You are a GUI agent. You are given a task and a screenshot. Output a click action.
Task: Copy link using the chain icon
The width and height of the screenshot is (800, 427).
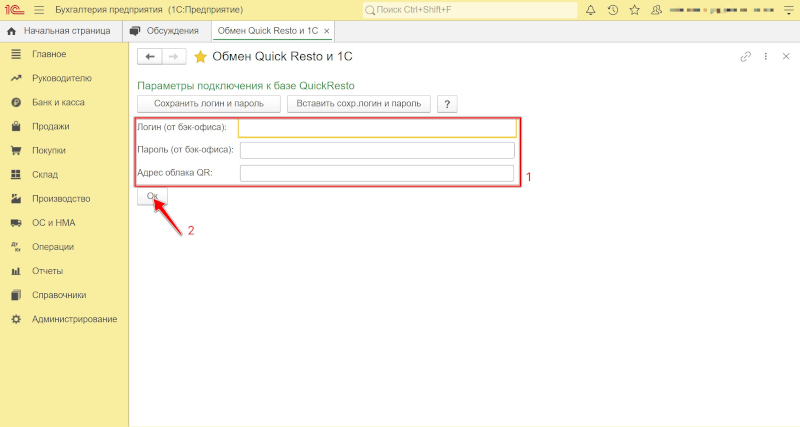click(745, 57)
